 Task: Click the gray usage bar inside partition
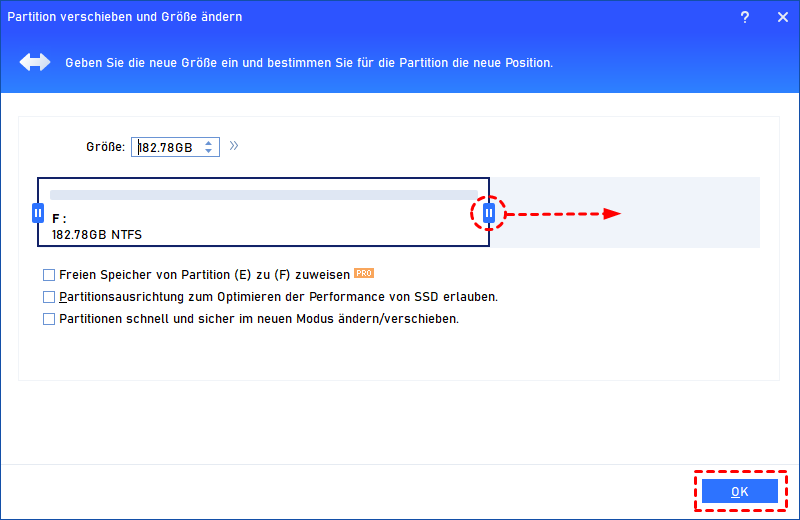[264, 195]
